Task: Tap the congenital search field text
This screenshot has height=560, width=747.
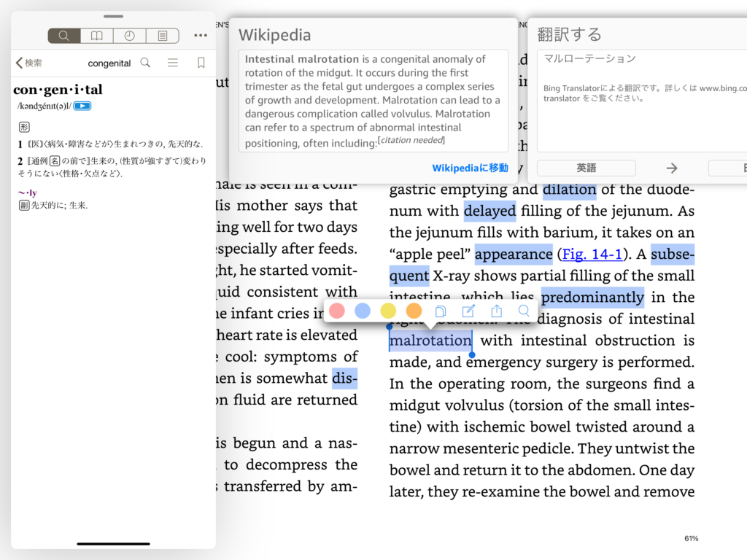Action: point(109,63)
